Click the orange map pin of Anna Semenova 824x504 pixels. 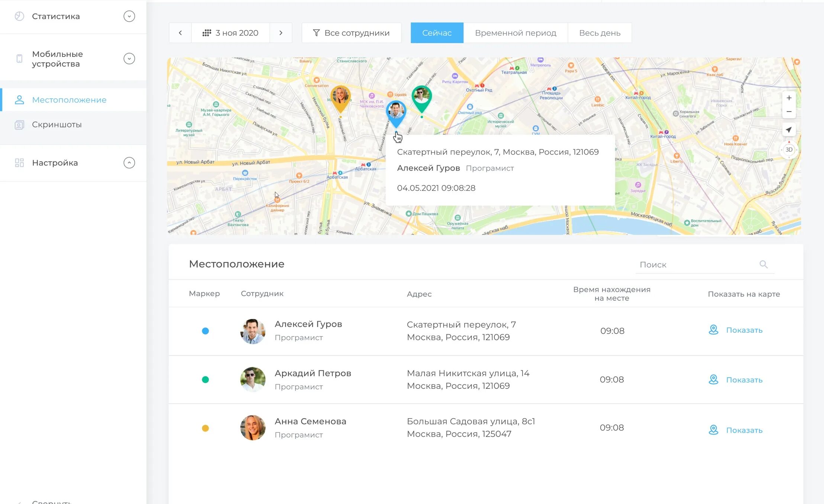(340, 97)
